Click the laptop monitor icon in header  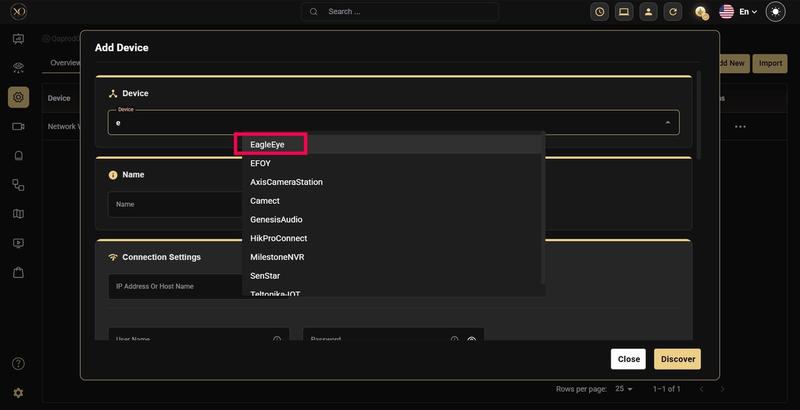click(x=624, y=12)
